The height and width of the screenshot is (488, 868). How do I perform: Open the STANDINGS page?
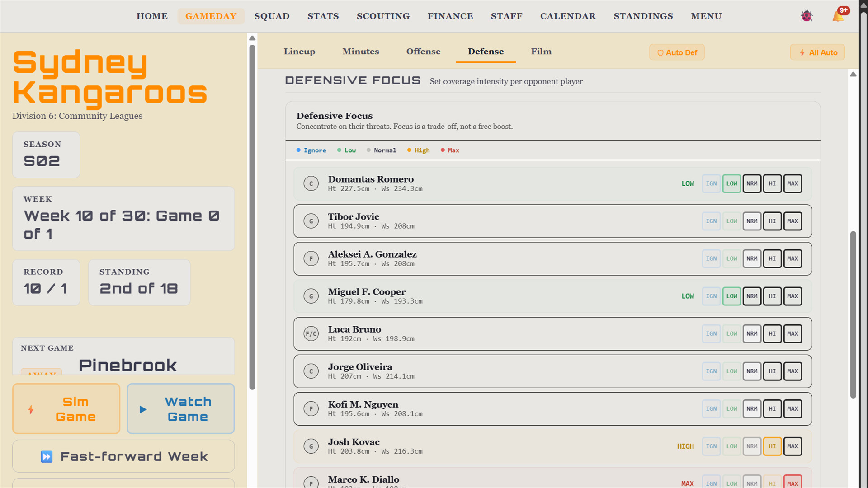(x=643, y=16)
